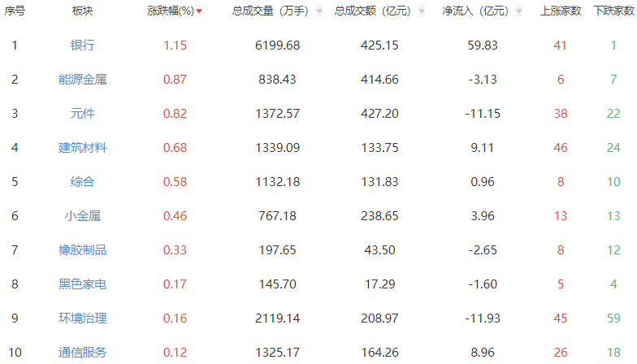The height and width of the screenshot is (364, 637).
Task: Open the 建筑材料 sector link
Action: 82,148
